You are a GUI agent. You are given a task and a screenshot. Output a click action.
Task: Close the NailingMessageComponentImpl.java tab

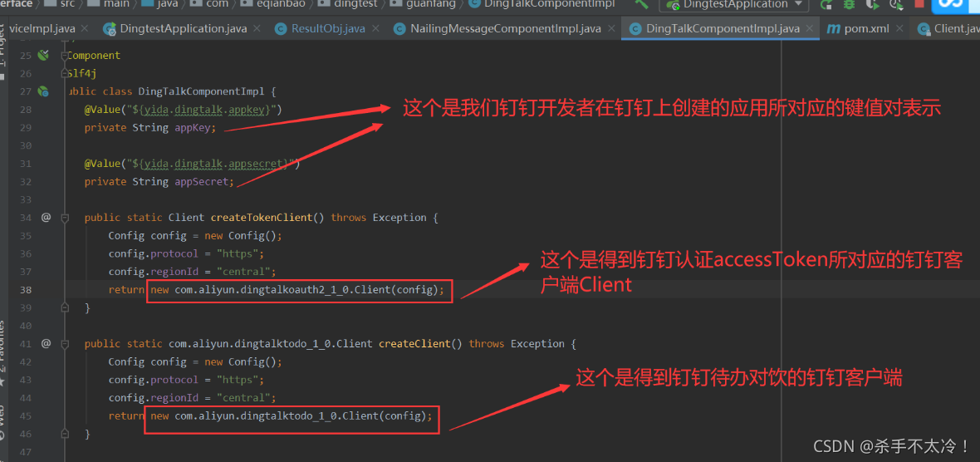[611, 29]
